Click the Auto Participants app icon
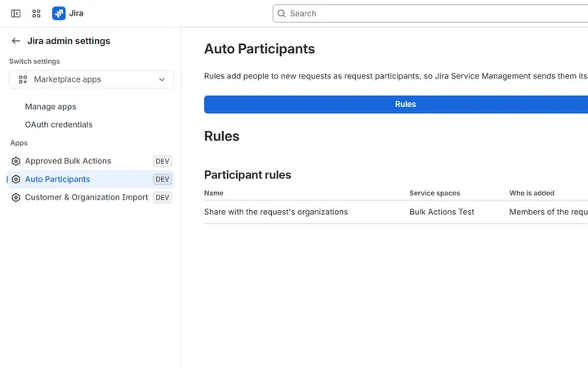This screenshot has height=368, width=588. tap(16, 179)
